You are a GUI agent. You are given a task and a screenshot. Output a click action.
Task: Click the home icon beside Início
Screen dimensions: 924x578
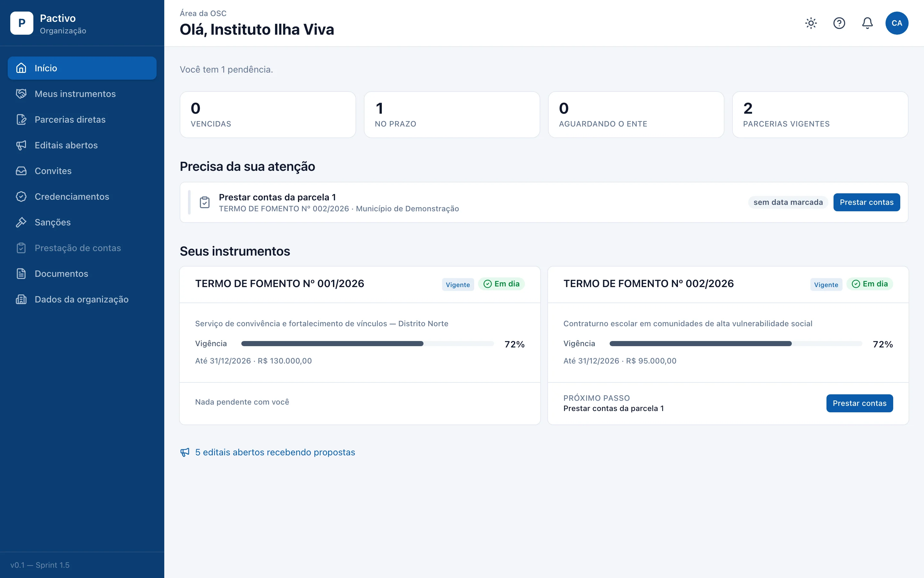click(x=21, y=68)
